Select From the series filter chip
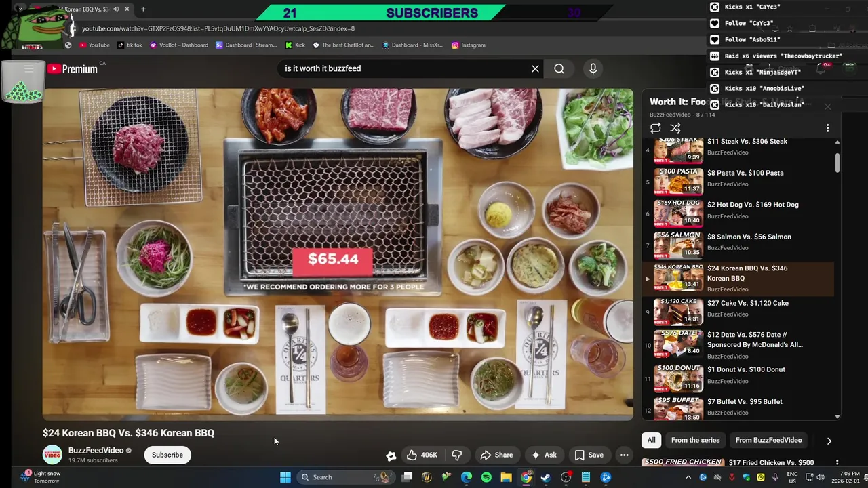This screenshot has height=488, width=868. click(x=695, y=440)
